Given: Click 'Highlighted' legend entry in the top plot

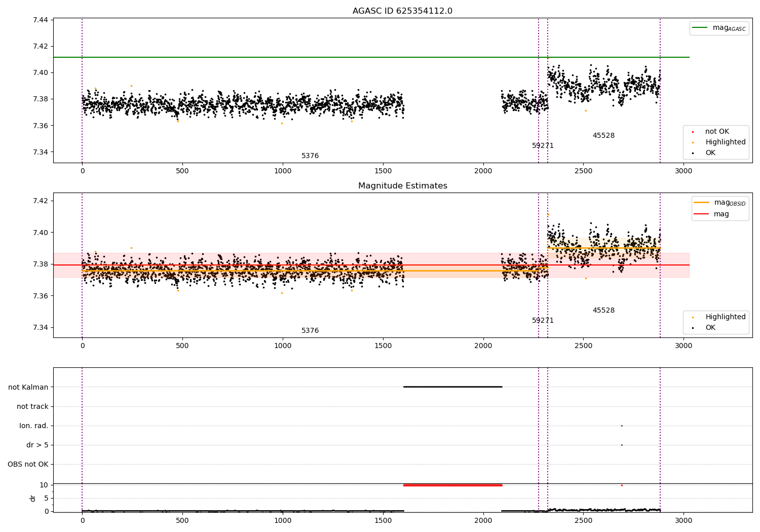Looking at the screenshot, I should point(726,142).
